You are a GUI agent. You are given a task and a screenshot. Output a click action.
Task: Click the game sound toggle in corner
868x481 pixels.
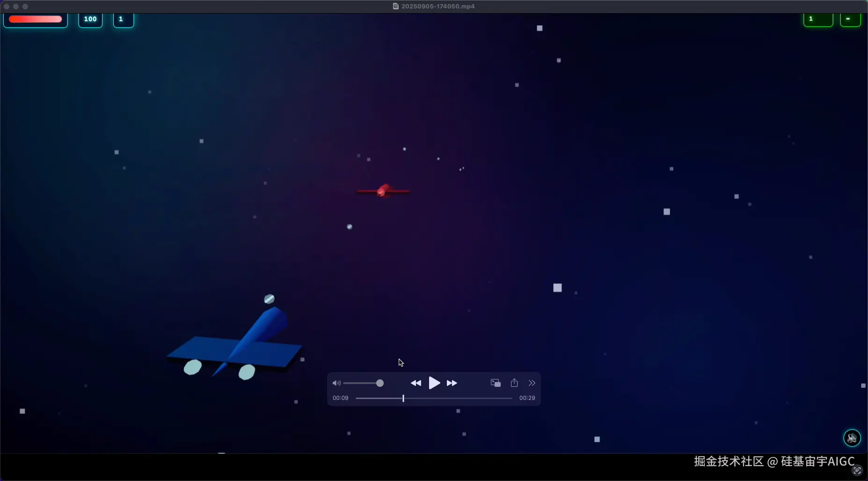pyautogui.click(x=852, y=438)
